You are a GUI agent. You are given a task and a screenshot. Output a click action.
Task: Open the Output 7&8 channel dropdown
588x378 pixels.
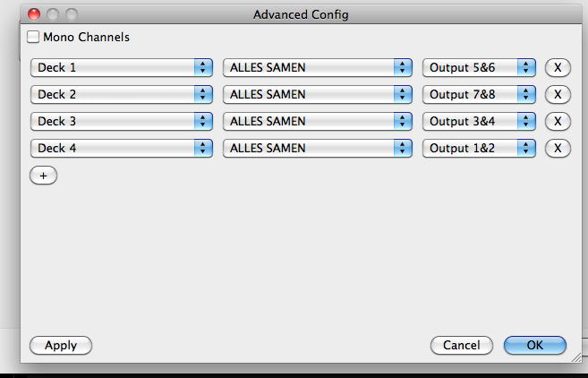coord(479,94)
